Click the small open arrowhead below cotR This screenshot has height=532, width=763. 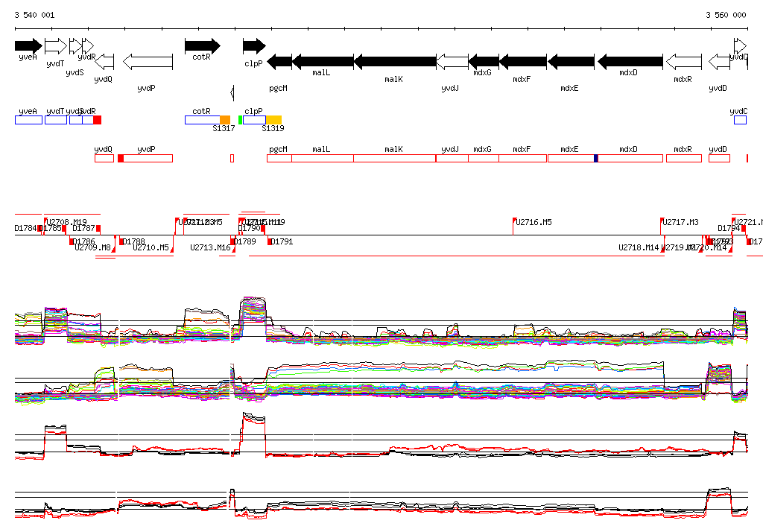(232, 92)
